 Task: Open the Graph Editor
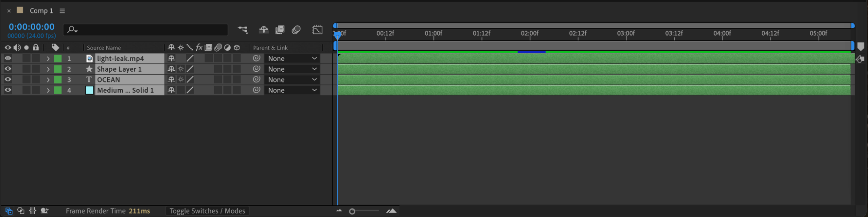(317, 30)
